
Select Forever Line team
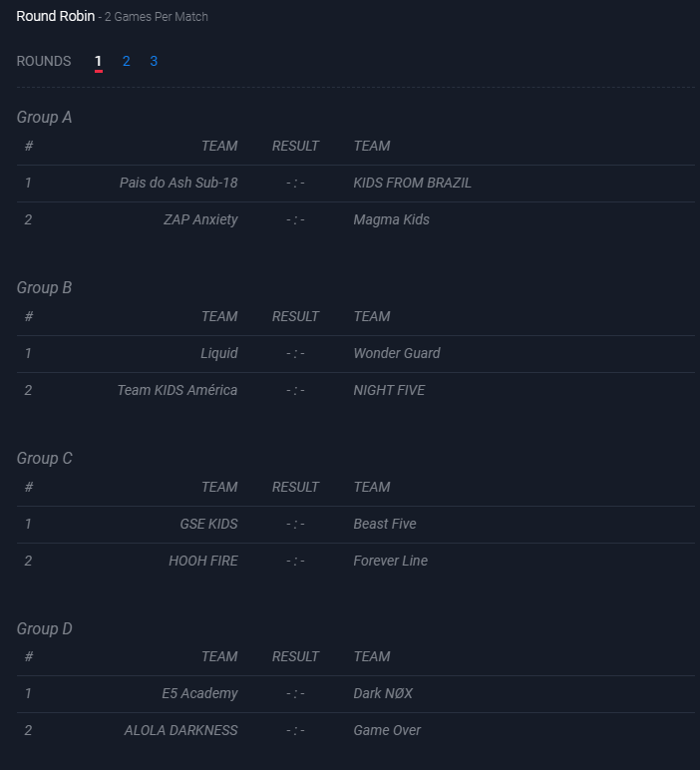(x=391, y=561)
